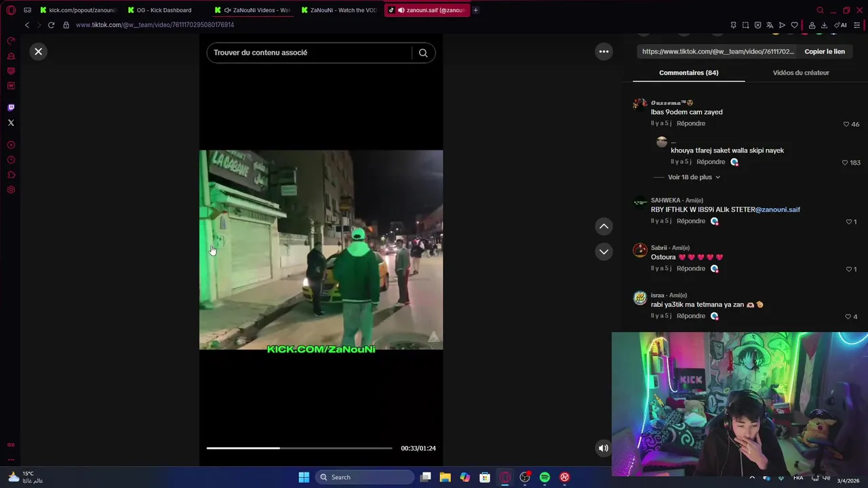Switch to the 'ZaNouNi - Watch the VOD' tab
Viewport: 868px width, 488px height.
pyautogui.click(x=338, y=10)
